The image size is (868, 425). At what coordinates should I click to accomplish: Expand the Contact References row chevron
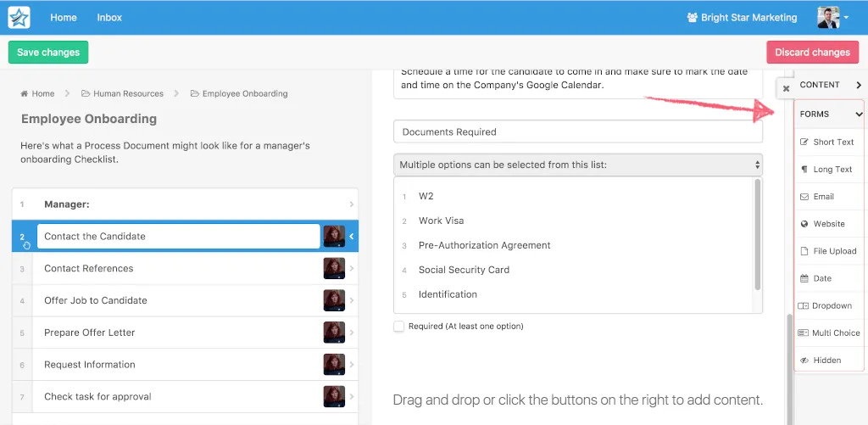pyautogui.click(x=352, y=268)
